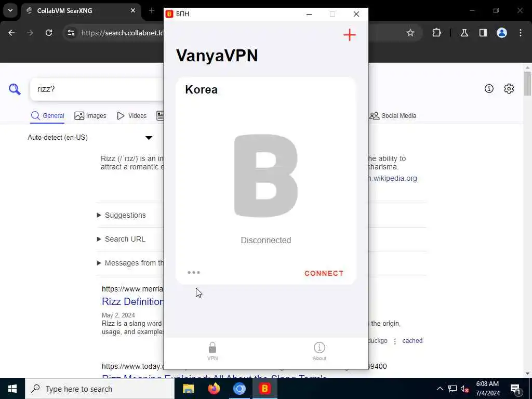This screenshot has width=532, height=399.
Task: Open the Windows Start menu
Action: tap(12, 389)
